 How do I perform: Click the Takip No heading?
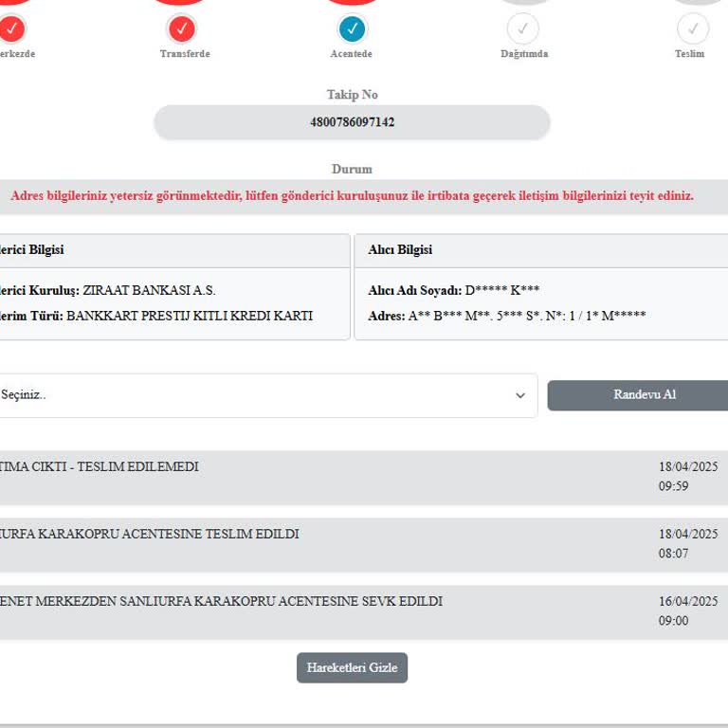coord(353,95)
